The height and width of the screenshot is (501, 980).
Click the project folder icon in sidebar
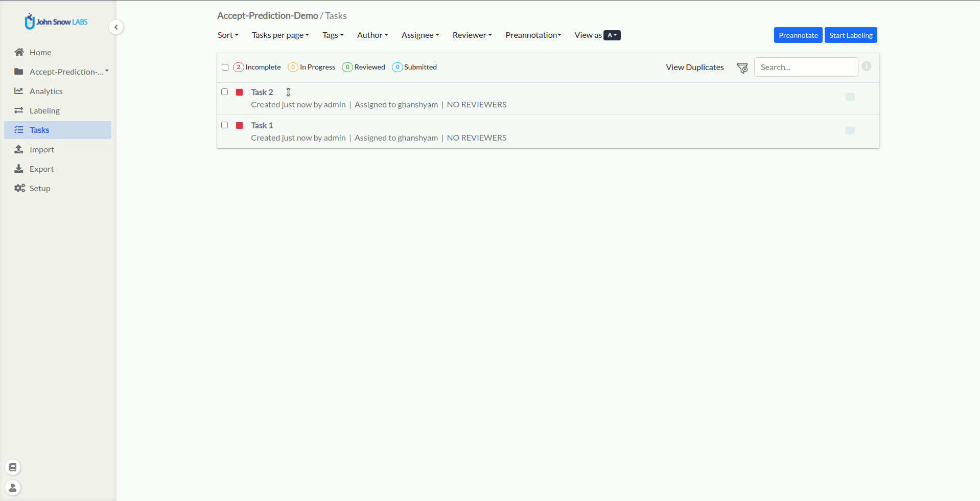pos(19,72)
